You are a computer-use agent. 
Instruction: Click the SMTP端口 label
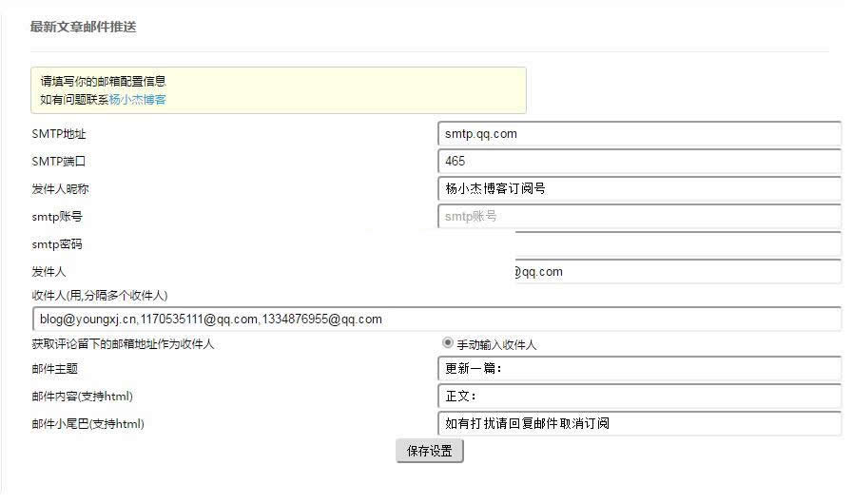point(59,162)
